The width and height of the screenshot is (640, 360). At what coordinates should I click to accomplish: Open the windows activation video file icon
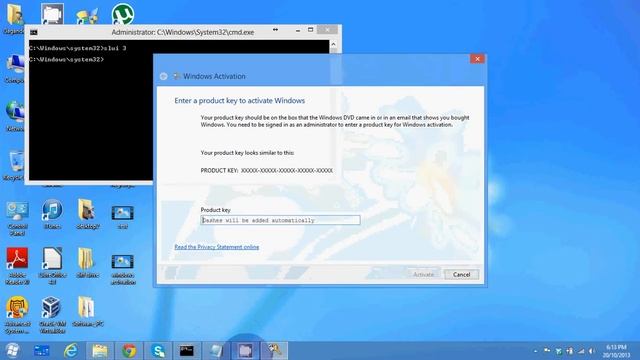(122, 268)
